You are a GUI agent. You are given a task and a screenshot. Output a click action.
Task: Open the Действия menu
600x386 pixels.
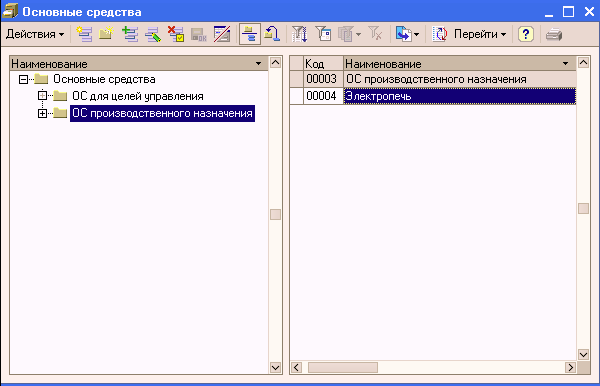[x=35, y=34]
